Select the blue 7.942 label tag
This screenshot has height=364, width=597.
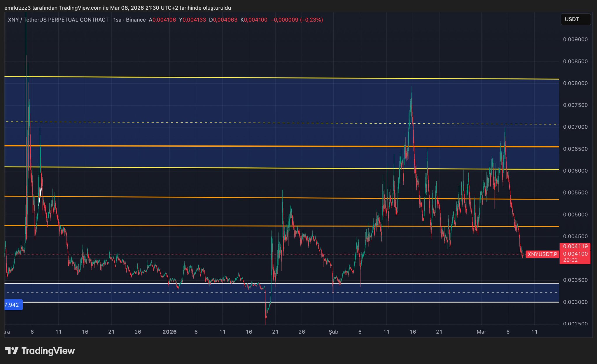(13, 305)
